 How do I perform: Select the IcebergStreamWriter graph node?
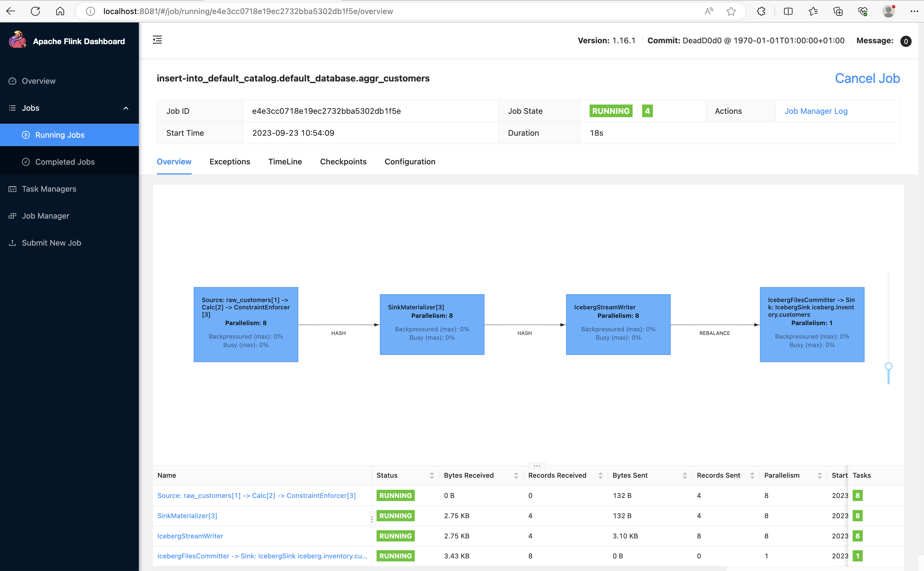[618, 324]
